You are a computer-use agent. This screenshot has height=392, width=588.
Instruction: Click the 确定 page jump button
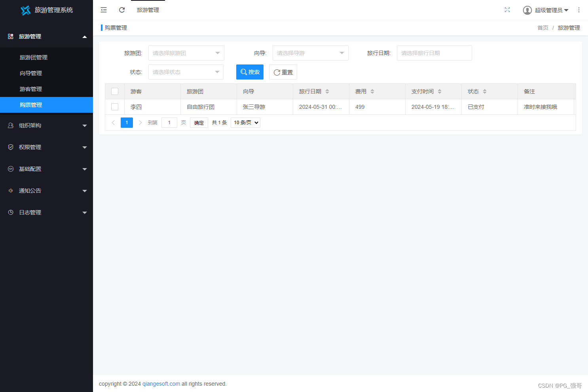point(199,123)
